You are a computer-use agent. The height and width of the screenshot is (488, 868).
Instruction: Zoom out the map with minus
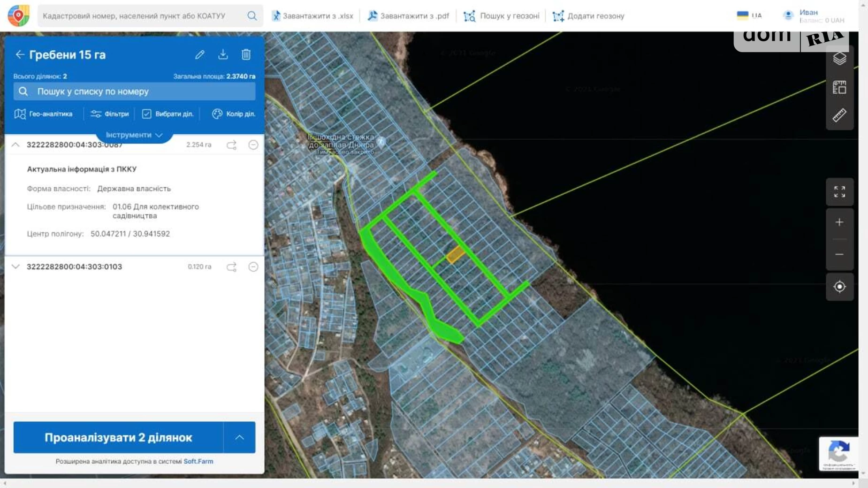tap(839, 254)
